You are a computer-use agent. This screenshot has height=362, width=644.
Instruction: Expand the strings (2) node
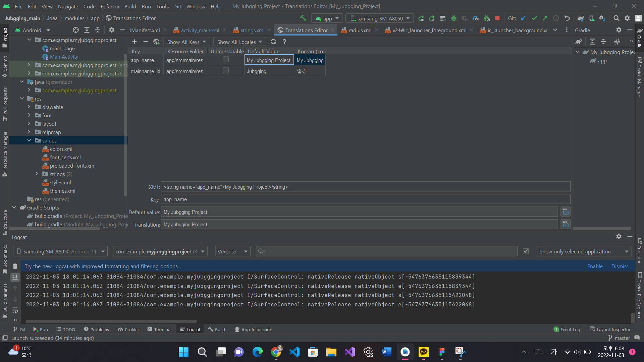tap(37, 174)
